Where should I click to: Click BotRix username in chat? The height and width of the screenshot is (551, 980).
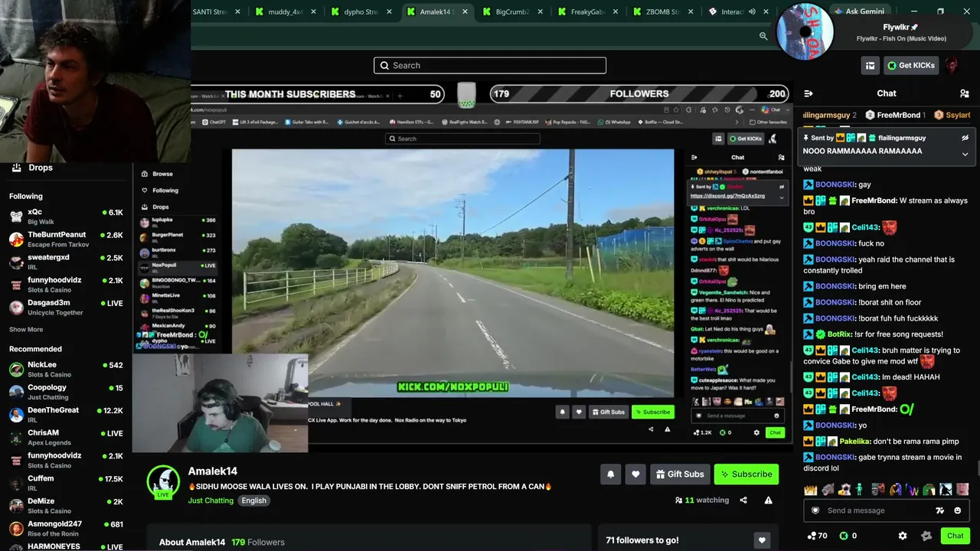[x=840, y=334]
